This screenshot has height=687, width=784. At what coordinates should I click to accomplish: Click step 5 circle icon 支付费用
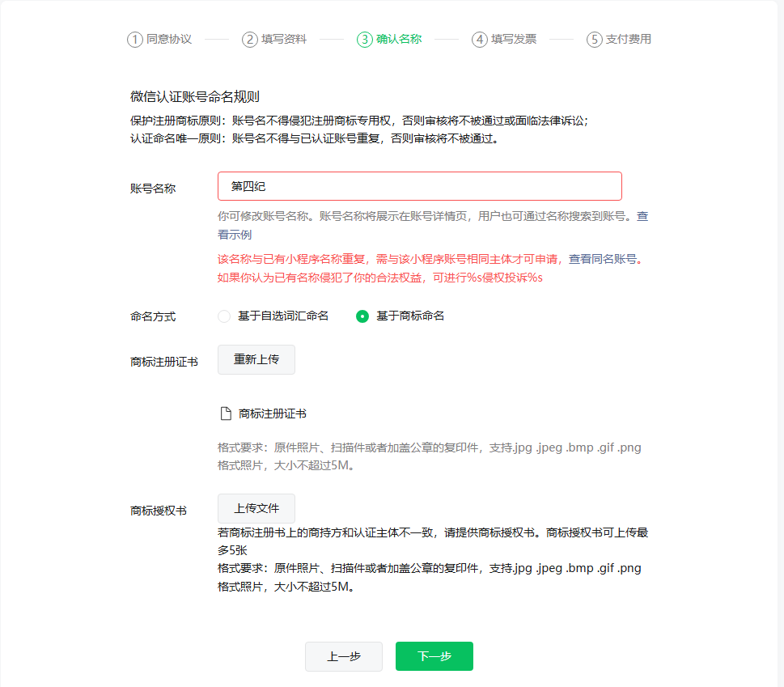point(595,40)
